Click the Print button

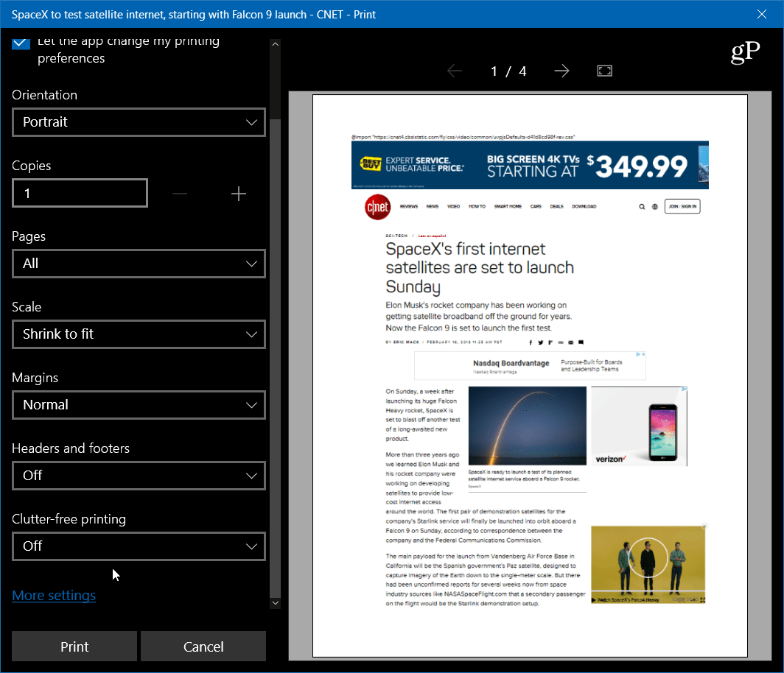(74, 646)
